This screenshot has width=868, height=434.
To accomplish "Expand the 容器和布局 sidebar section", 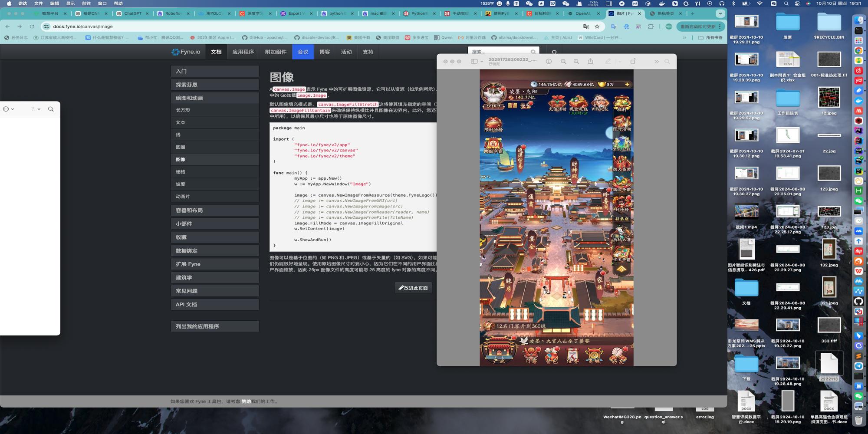I will (x=215, y=210).
